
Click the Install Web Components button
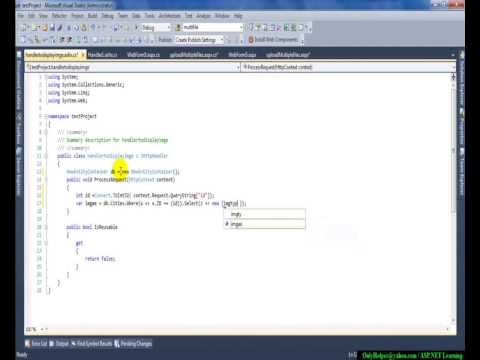pyautogui.click(x=273, y=40)
